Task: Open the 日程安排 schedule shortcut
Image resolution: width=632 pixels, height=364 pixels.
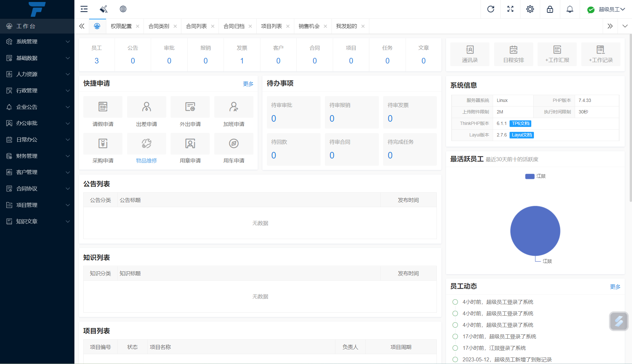Action: coord(513,54)
